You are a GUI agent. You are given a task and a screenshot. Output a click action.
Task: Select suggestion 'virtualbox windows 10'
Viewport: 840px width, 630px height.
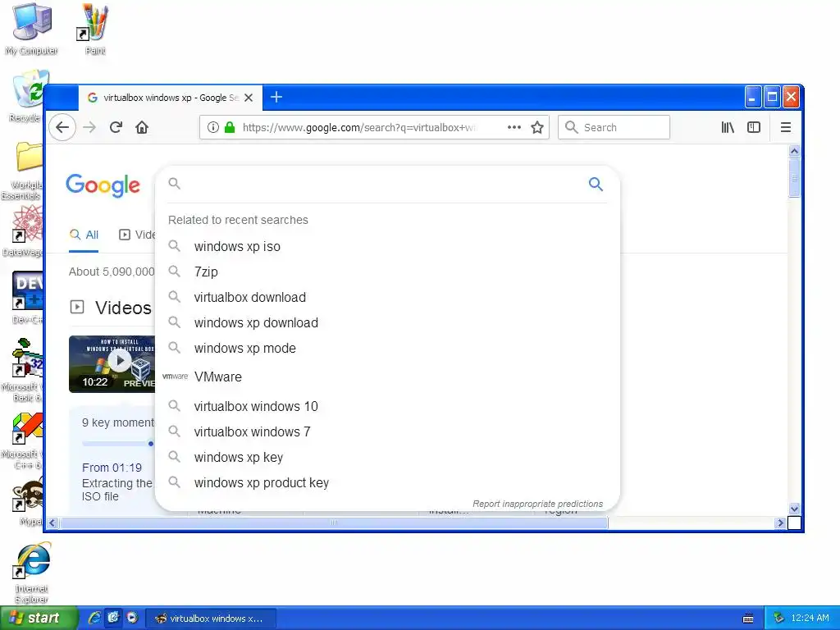point(387,406)
